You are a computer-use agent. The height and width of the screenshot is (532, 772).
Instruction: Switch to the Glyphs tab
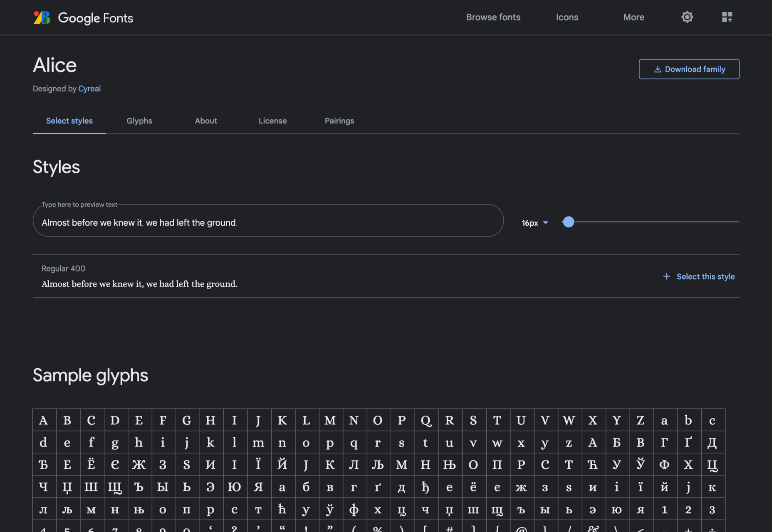tap(139, 121)
